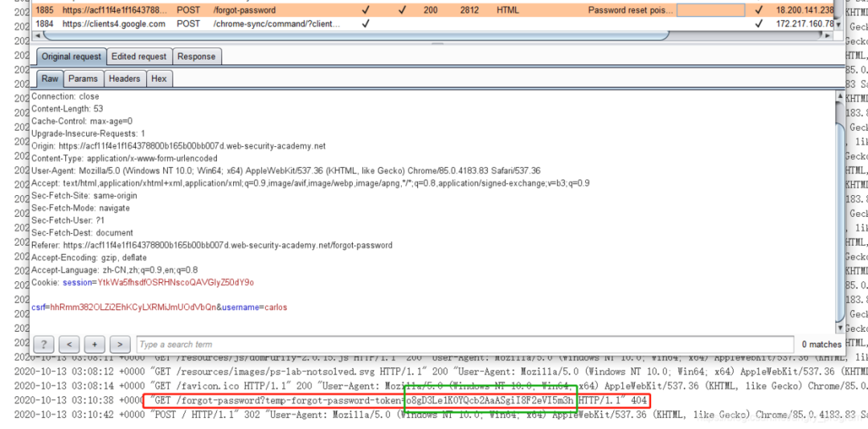The image size is (868, 429).
Task: Show the Params view
Action: point(83,79)
